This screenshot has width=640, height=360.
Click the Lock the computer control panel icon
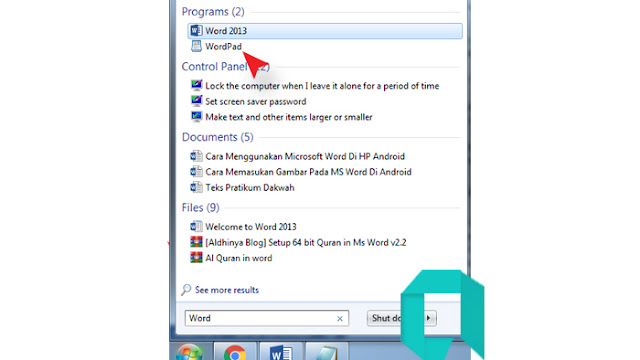coord(196,85)
